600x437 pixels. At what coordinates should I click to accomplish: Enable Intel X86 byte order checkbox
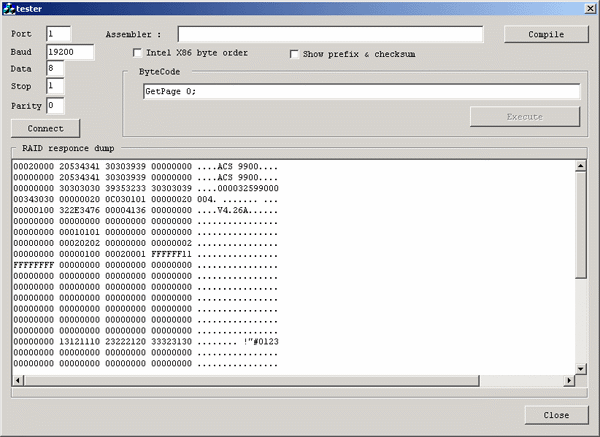[137, 53]
